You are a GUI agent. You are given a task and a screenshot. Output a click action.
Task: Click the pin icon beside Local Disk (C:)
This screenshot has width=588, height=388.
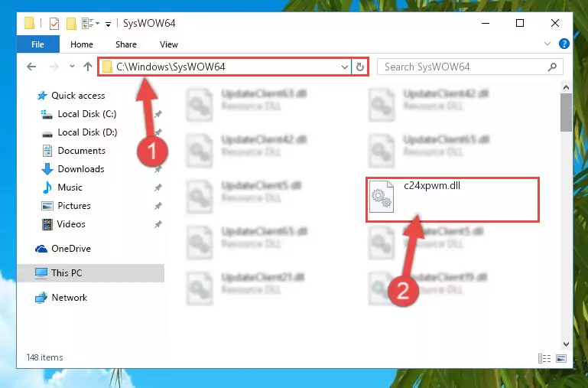point(158,114)
